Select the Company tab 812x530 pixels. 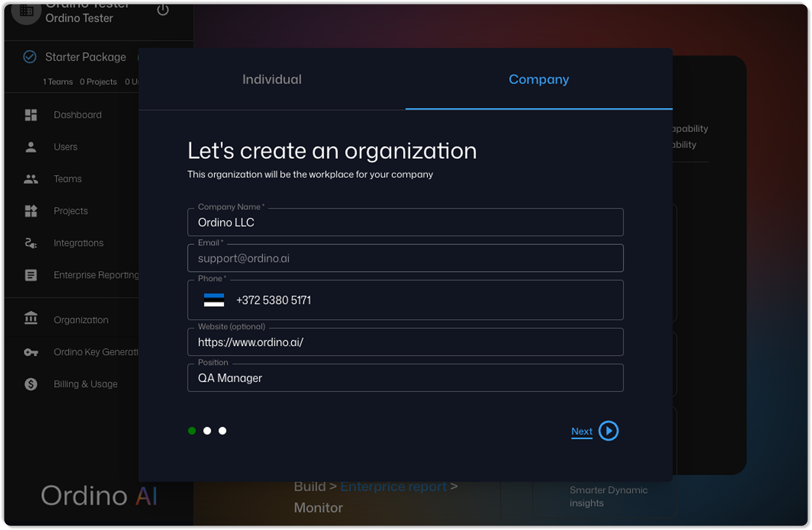click(x=539, y=80)
